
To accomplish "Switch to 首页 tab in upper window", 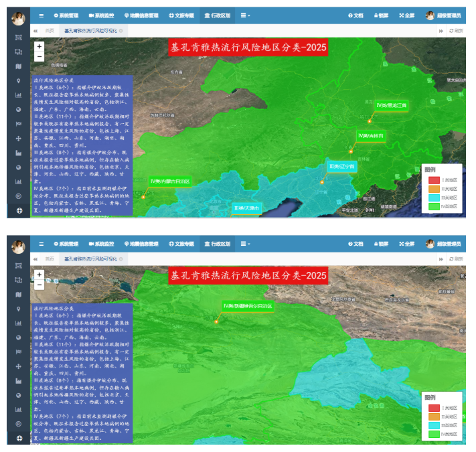I will pyautogui.click(x=50, y=31).
